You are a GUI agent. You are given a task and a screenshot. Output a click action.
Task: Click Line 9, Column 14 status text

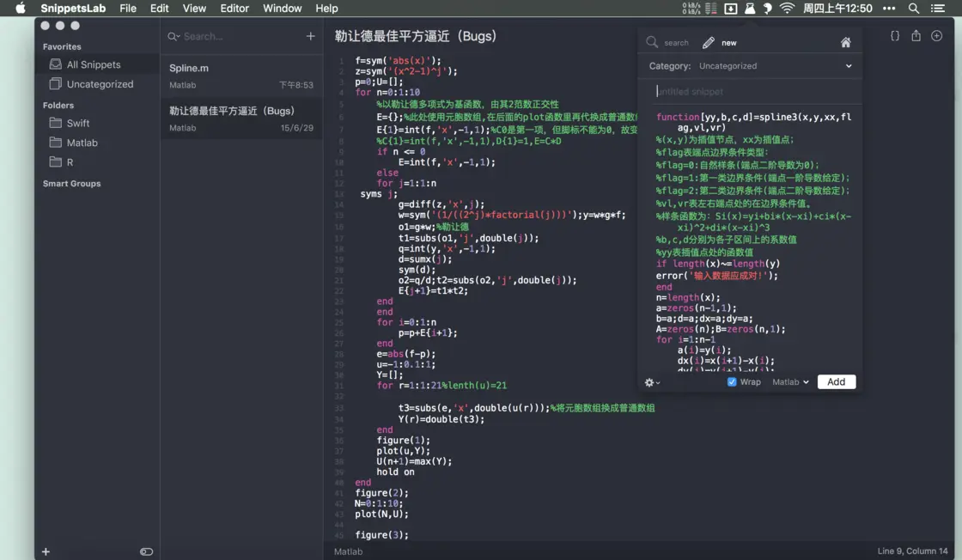click(x=912, y=551)
